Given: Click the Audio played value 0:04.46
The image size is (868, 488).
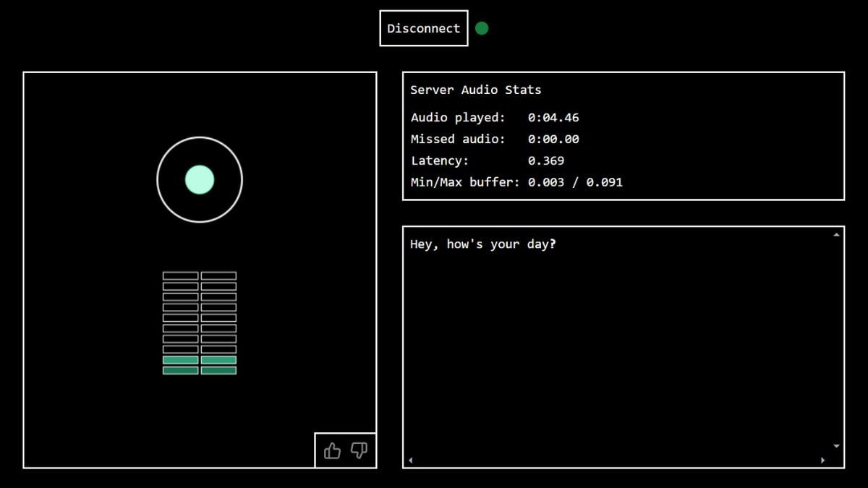Looking at the screenshot, I should pyautogui.click(x=553, y=117).
